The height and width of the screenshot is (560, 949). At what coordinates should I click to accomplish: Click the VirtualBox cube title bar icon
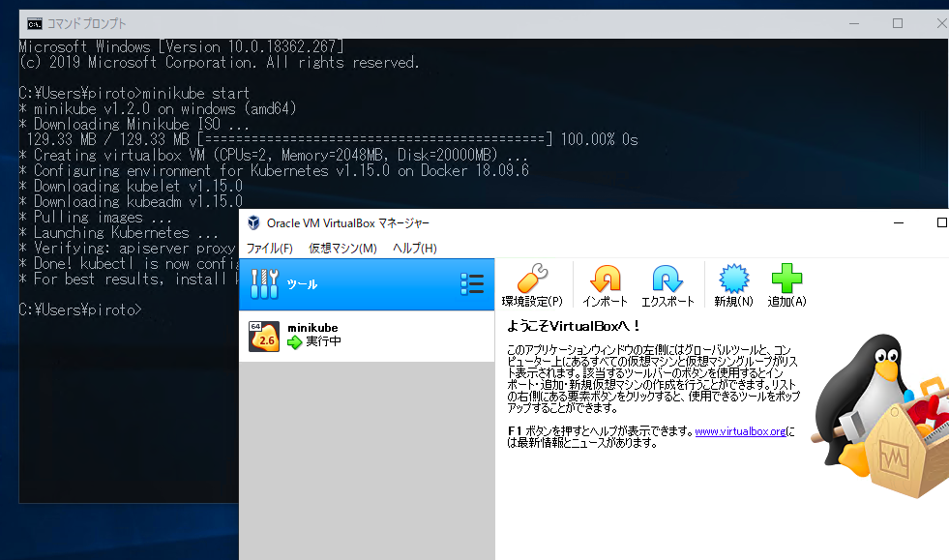(x=254, y=222)
